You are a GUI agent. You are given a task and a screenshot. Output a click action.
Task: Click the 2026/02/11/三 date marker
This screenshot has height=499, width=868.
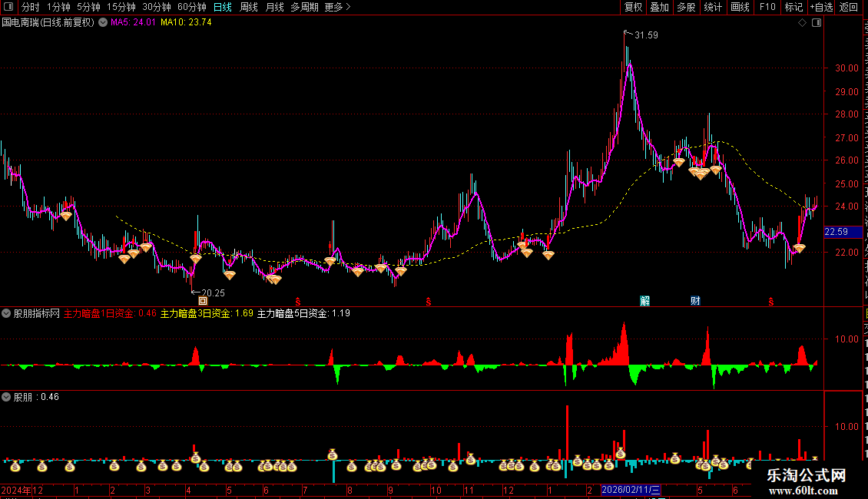(631, 490)
